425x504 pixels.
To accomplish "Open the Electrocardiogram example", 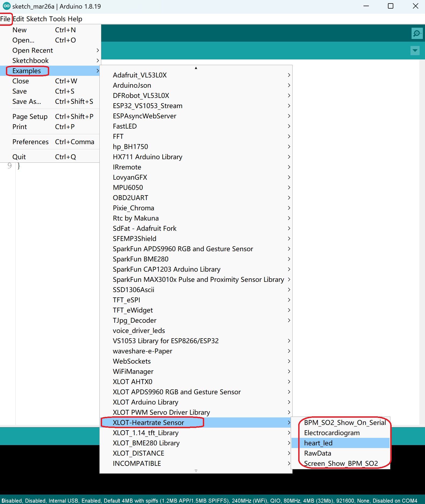I will pos(341,433).
